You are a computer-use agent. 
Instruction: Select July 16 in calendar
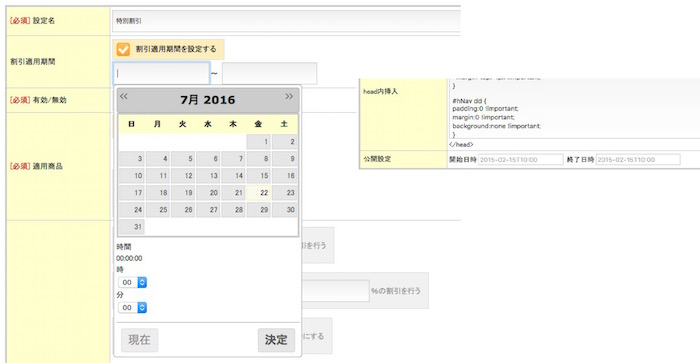pyautogui.click(x=285, y=176)
